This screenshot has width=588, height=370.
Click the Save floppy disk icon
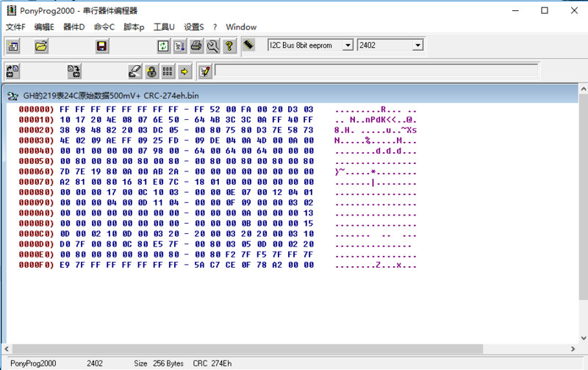click(101, 46)
